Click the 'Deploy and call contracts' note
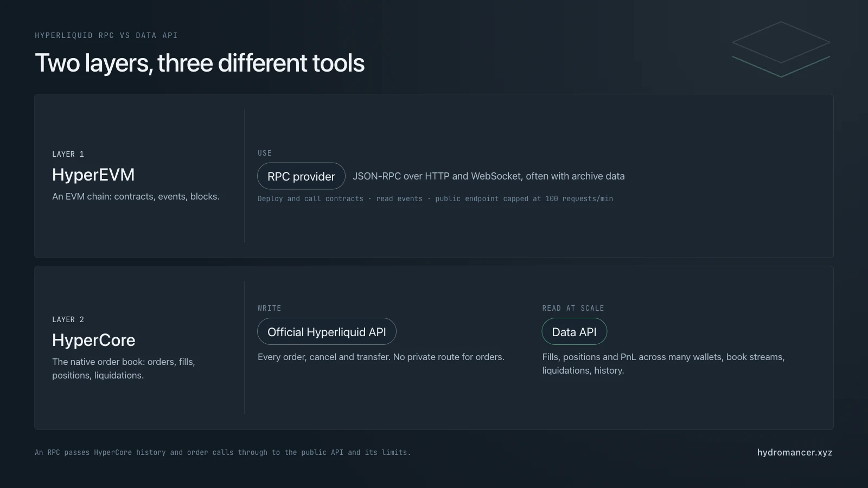Image resolution: width=868 pixels, height=488 pixels. (x=435, y=199)
